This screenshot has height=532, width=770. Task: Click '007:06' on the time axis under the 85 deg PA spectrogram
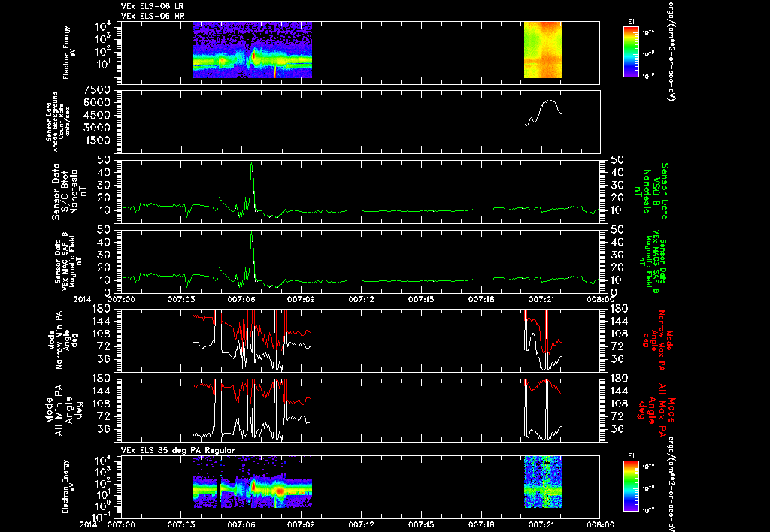[241, 524]
